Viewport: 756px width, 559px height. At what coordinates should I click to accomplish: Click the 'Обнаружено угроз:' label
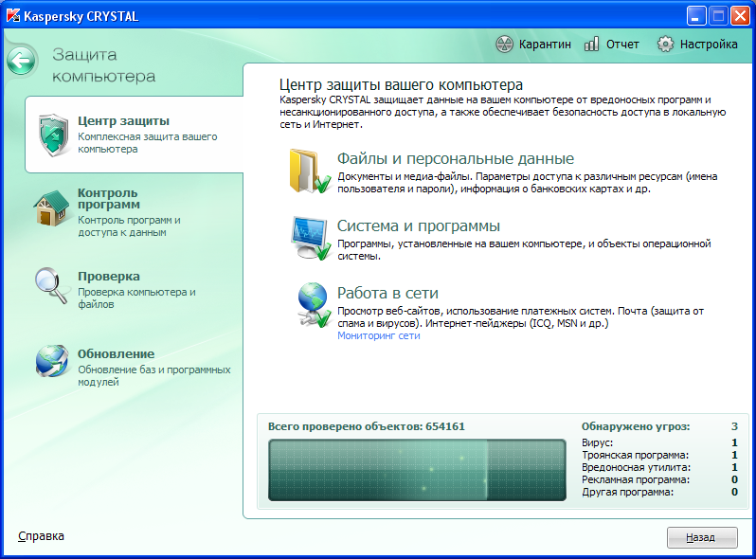[x=636, y=426]
